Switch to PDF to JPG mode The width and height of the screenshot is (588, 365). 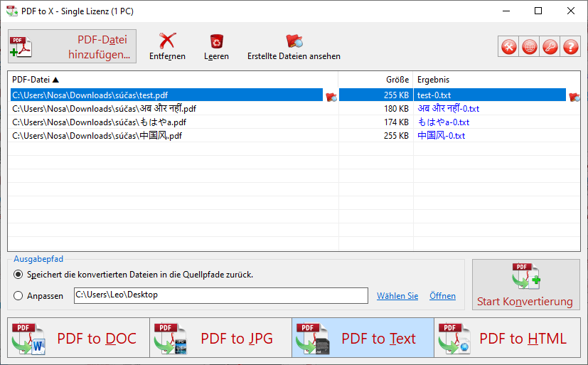(220, 338)
